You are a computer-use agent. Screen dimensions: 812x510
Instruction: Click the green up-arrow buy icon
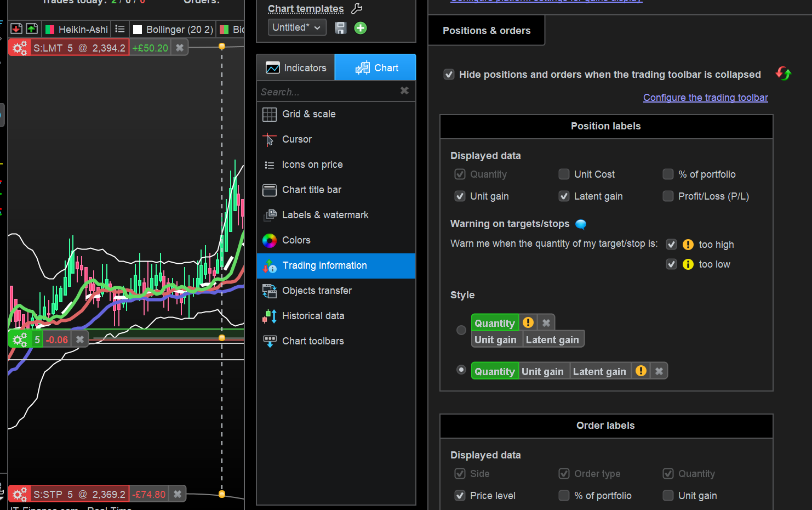pos(32,29)
